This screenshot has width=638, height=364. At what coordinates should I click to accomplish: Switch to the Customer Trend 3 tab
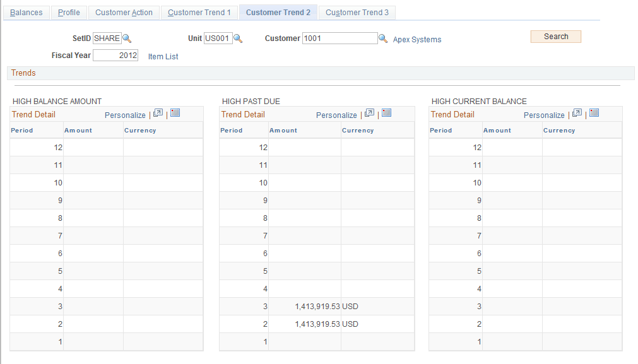click(x=357, y=12)
